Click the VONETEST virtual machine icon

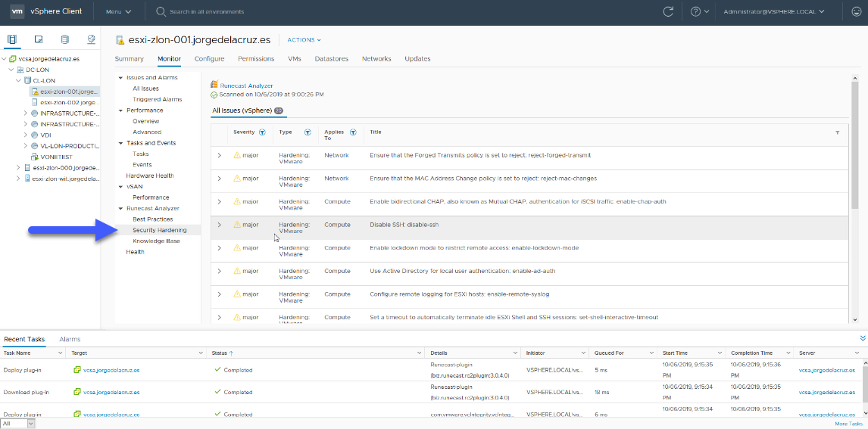(34, 157)
